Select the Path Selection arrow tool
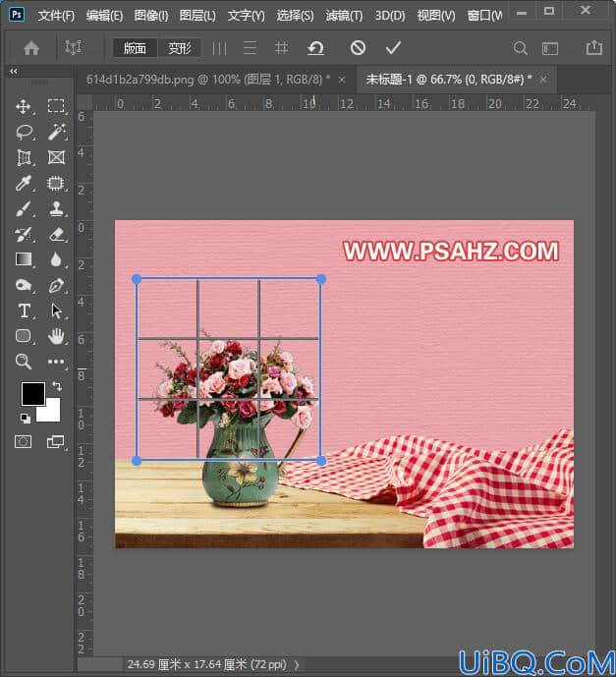Screen dimensions: 616x677 pyautogui.click(x=57, y=310)
